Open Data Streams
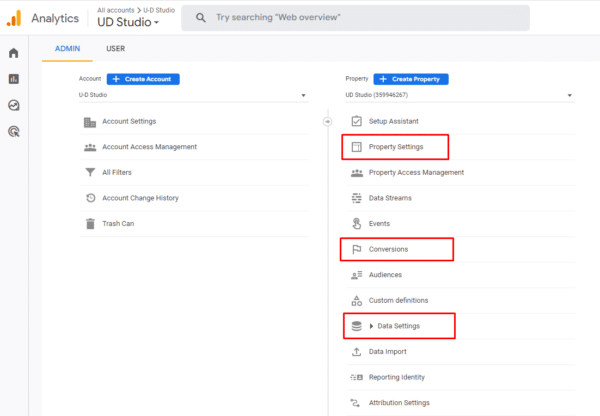Viewport: 600px width, 416px height. click(x=390, y=198)
